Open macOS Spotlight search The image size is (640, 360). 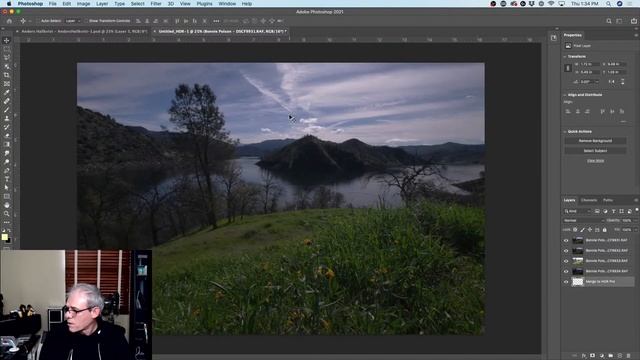click(x=609, y=4)
